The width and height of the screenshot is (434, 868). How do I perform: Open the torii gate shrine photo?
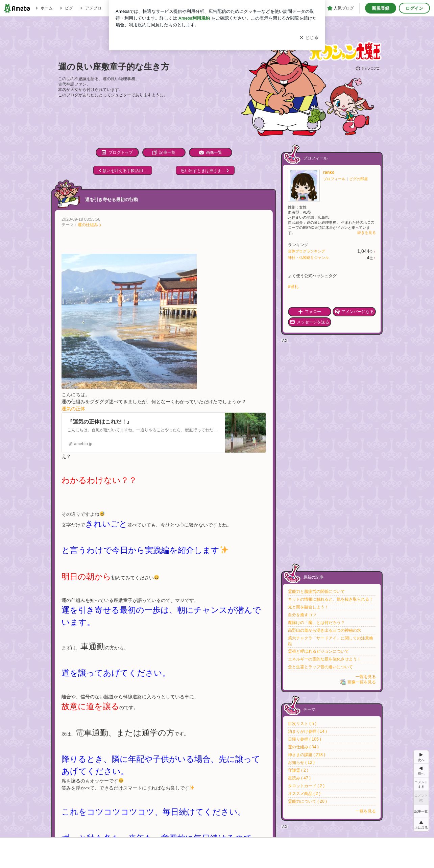tap(129, 321)
